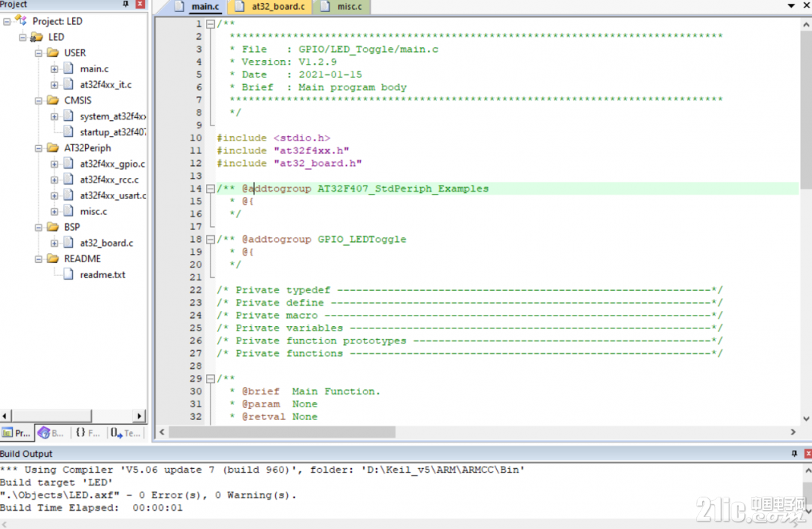812x529 pixels.
Task: Expand the at32f4xx_it.c file node
Action: coord(54,84)
